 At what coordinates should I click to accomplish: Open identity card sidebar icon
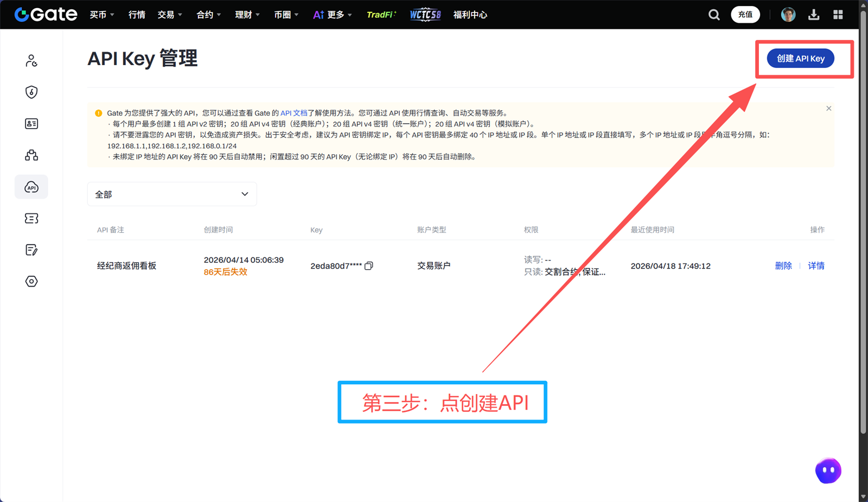click(x=31, y=124)
